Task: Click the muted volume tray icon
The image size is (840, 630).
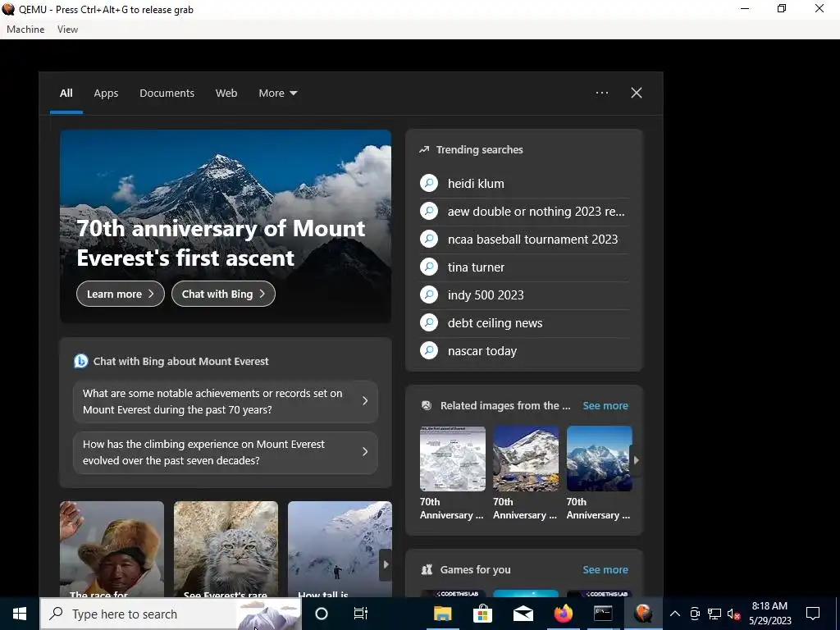Action: coord(733,614)
